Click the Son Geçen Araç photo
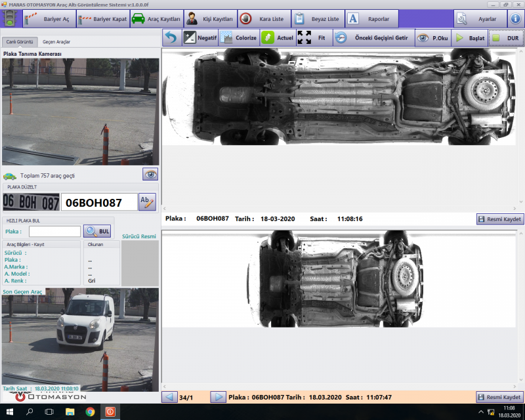The image size is (525, 420). pos(80,340)
